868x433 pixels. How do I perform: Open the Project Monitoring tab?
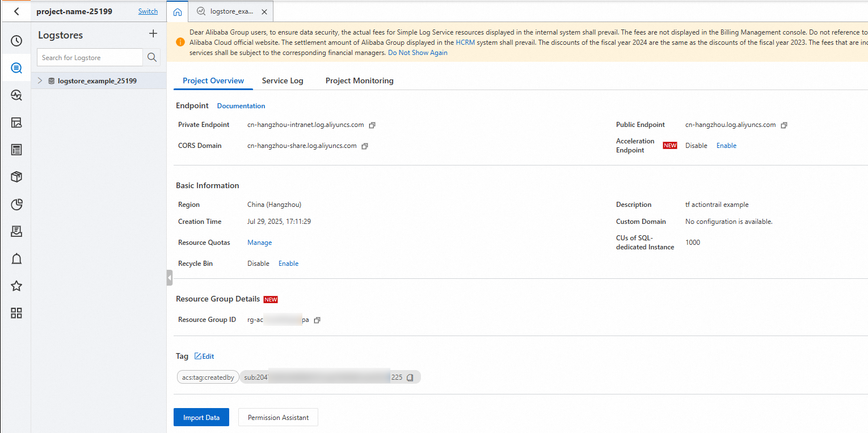359,80
